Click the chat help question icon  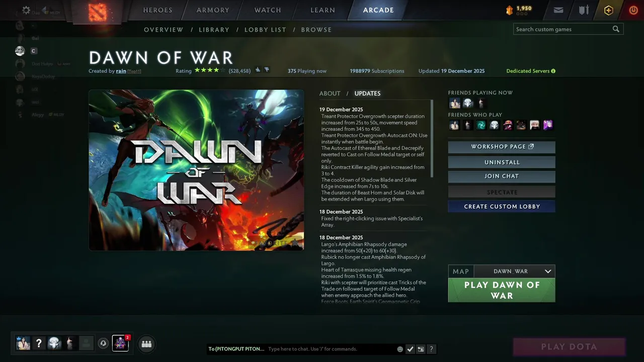(431, 349)
